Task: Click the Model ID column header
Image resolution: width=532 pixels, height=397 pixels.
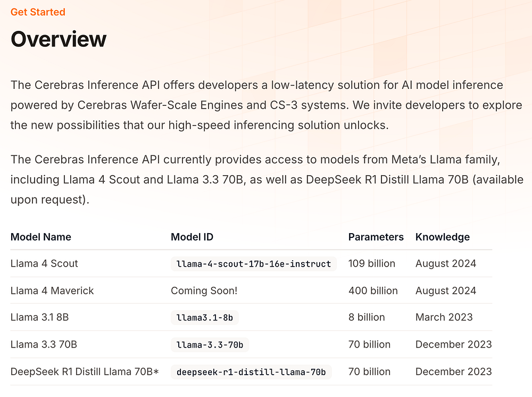Action: pyautogui.click(x=192, y=237)
